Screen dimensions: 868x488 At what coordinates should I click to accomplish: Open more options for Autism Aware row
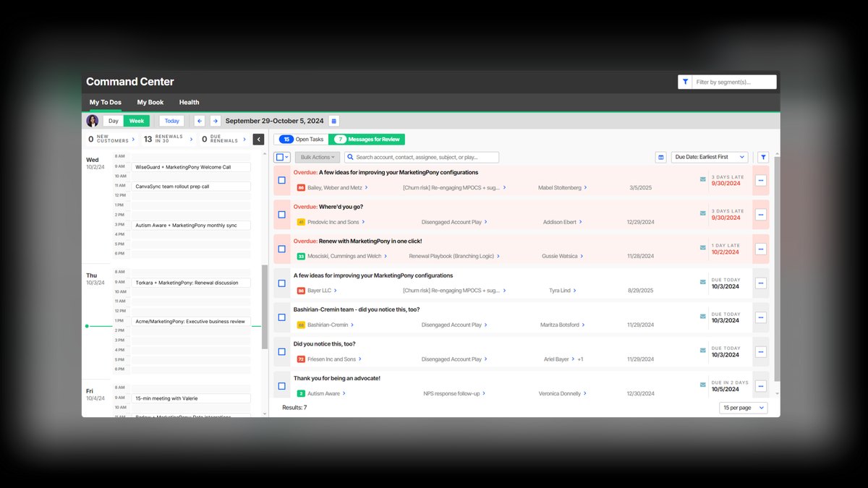[761, 386]
